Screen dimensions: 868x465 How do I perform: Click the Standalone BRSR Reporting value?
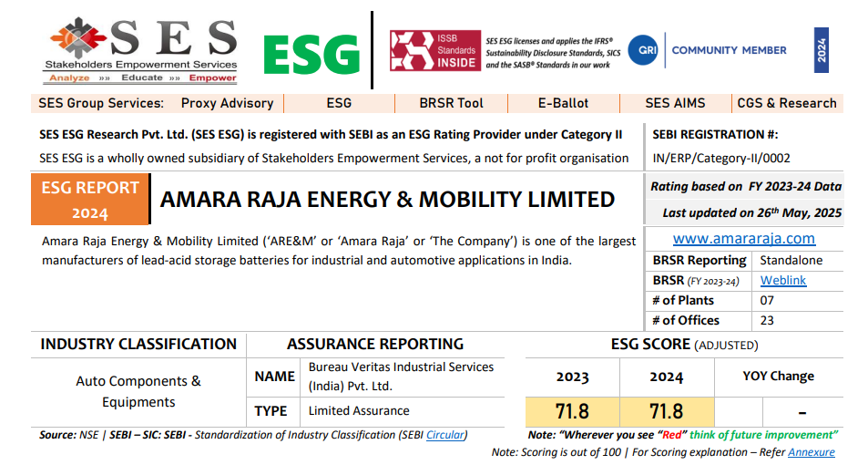791,261
